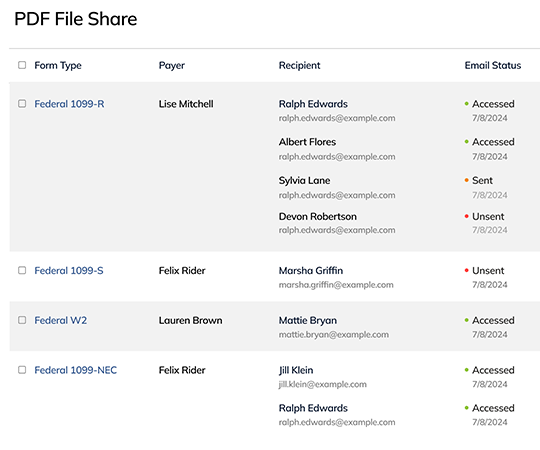Open recipient Marsha Griffin
The image size is (540, 450).
(311, 271)
